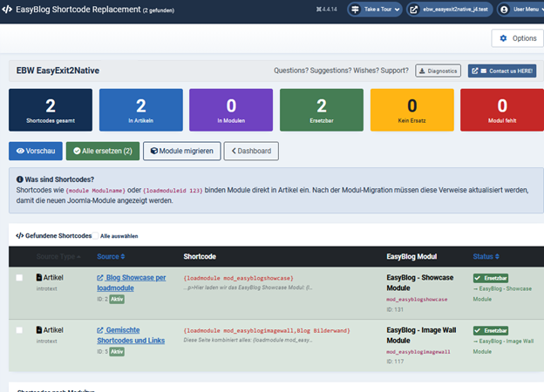
Task: Click Aktiv badge for ID: 2
Action: coord(117,299)
